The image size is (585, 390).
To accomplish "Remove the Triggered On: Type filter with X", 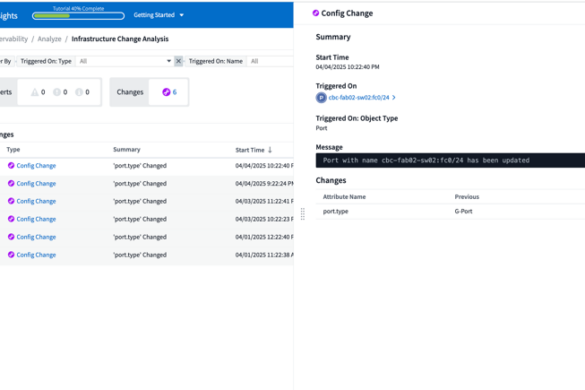I will tap(178, 61).
